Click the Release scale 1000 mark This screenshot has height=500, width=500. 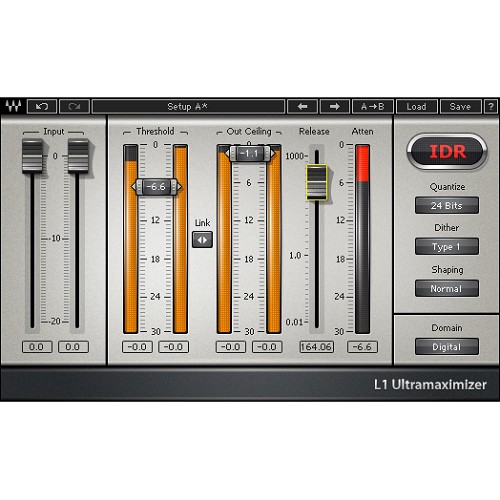tap(295, 156)
